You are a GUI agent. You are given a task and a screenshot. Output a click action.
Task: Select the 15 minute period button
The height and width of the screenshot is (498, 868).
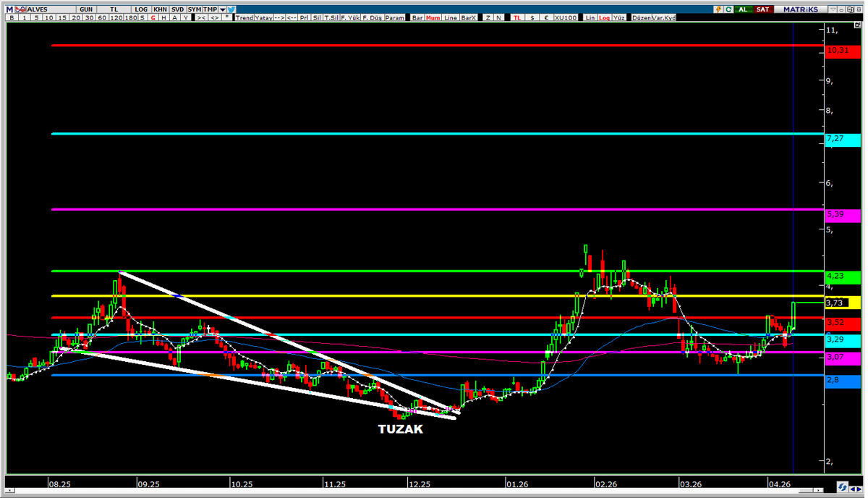pos(62,17)
